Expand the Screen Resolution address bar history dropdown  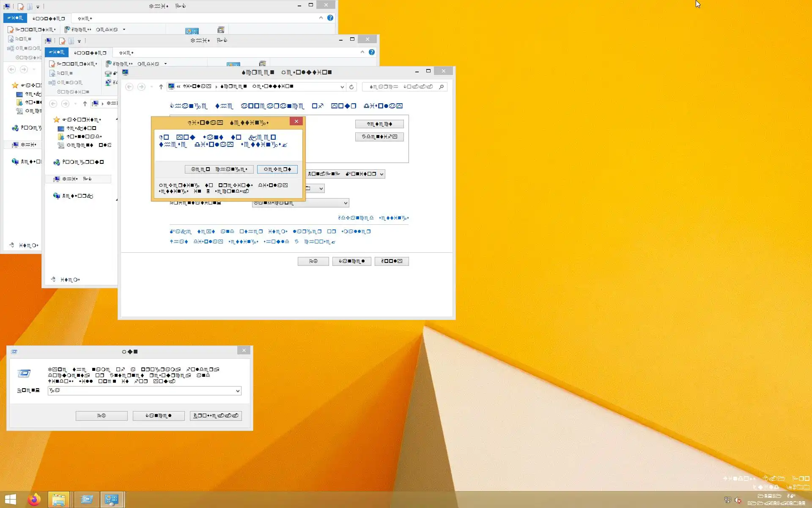(x=342, y=87)
